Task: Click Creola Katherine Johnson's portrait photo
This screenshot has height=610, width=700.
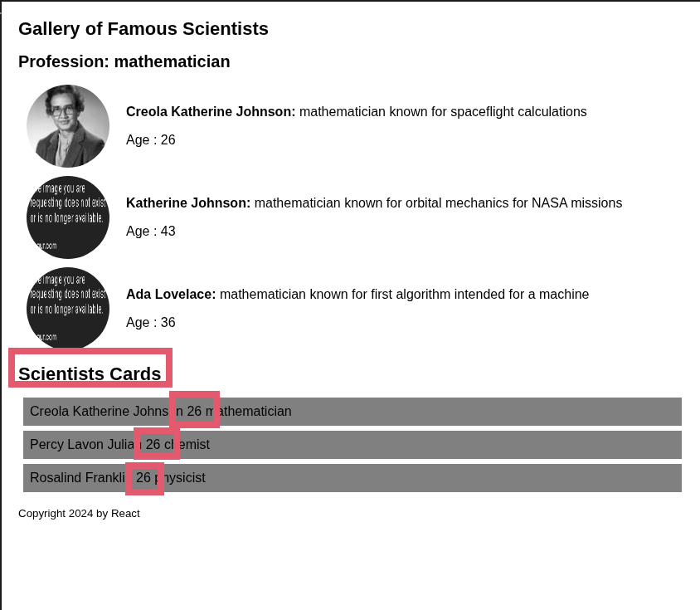Action: pos(68,126)
